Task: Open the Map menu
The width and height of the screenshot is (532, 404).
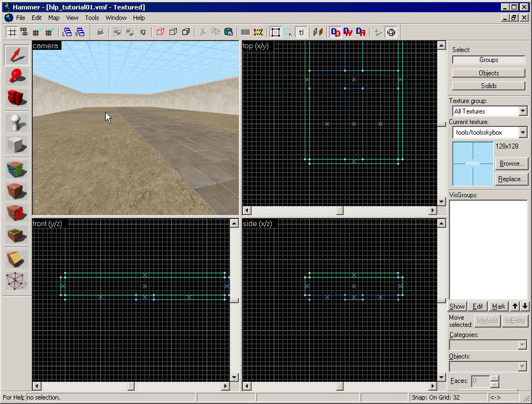Action: tap(54, 18)
